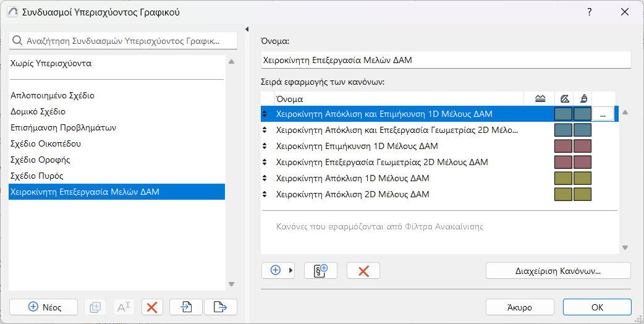Click into the Όνομα text field
The width and height of the screenshot is (644, 324).
446,60
